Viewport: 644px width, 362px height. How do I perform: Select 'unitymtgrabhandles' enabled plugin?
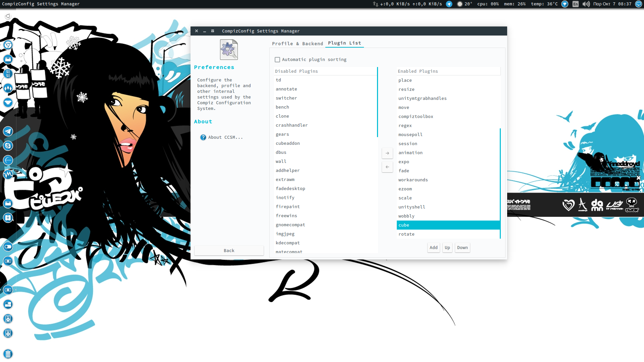pyautogui.click(x=448, y=99)
